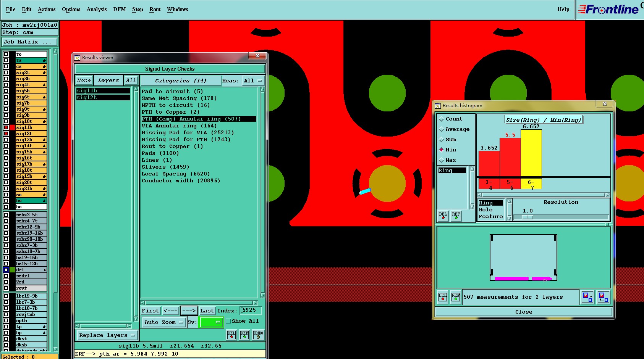Open the Analysis menu
Screen dimensions: 644x359
[x=97, y=10]
